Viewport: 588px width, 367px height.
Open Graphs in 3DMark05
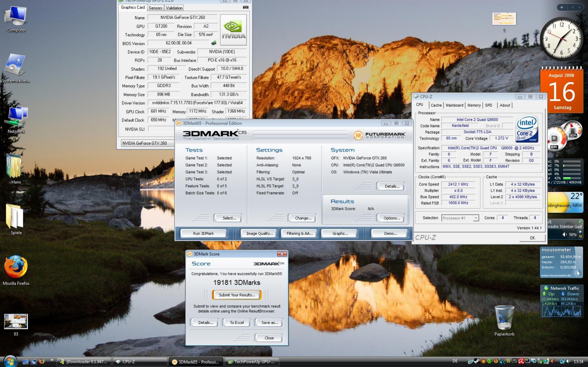340,233
